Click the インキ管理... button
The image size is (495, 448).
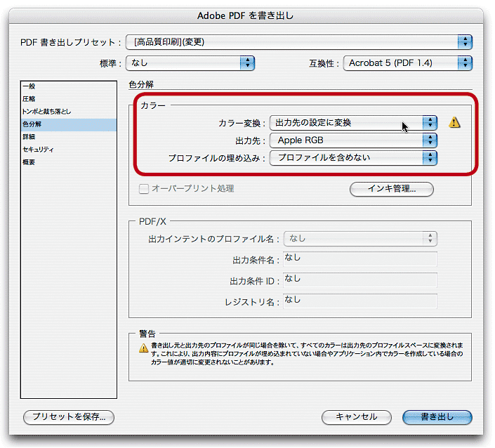click(392, 189)
